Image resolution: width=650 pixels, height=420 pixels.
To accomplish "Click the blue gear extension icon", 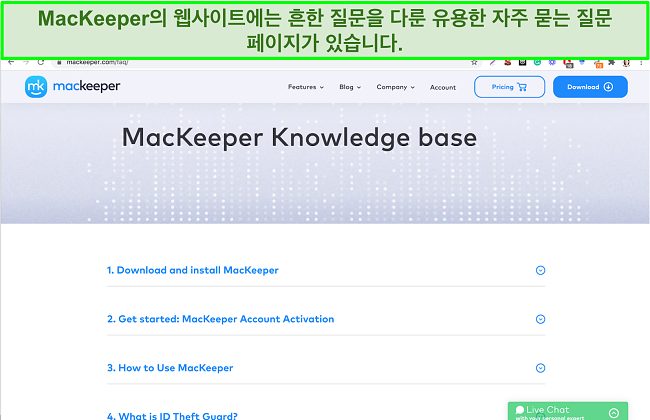I will point(552,63).
